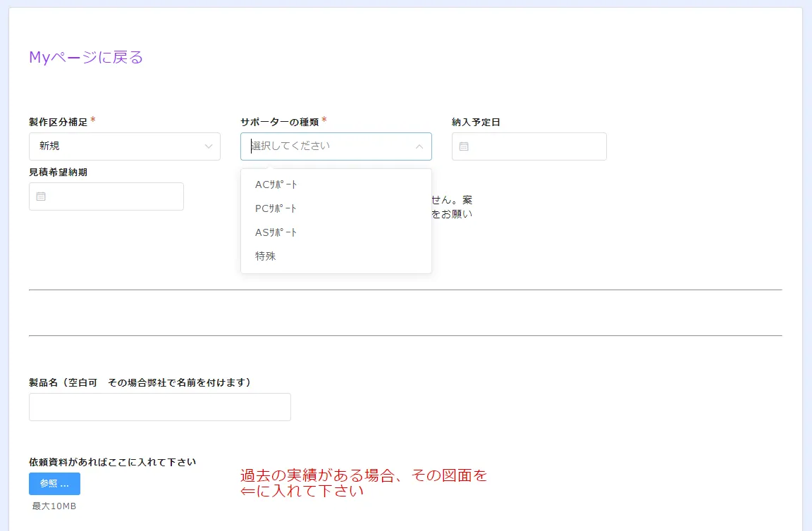Click the chevron arrow in 製作区分補足 field
The image size is (812, 531).
click(209, 146)
